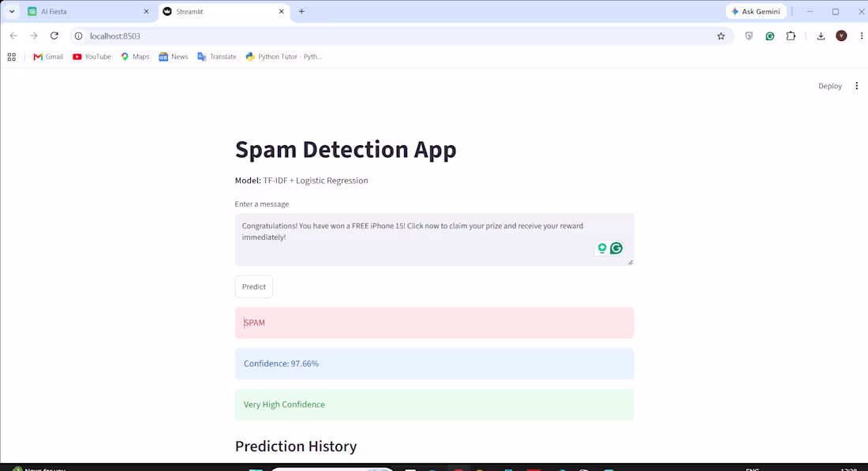Open the shield extension icon
Image resolution: width=868 pixels, height=471 pixels.
(749, 36)
